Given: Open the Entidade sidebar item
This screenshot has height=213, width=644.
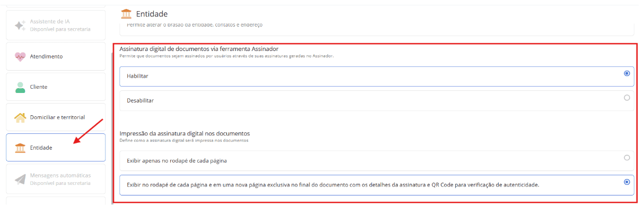Looking at the screenshot, I should 56,148.
